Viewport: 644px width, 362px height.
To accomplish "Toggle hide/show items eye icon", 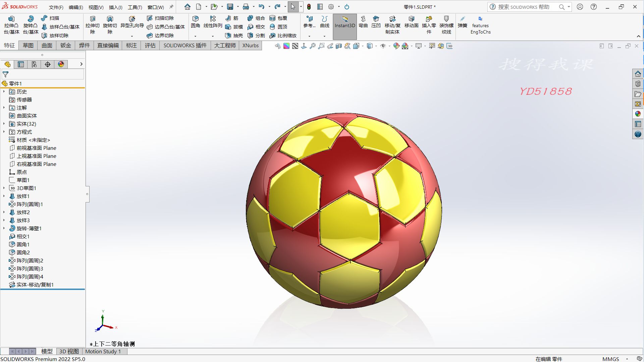I will coord(383,46).
